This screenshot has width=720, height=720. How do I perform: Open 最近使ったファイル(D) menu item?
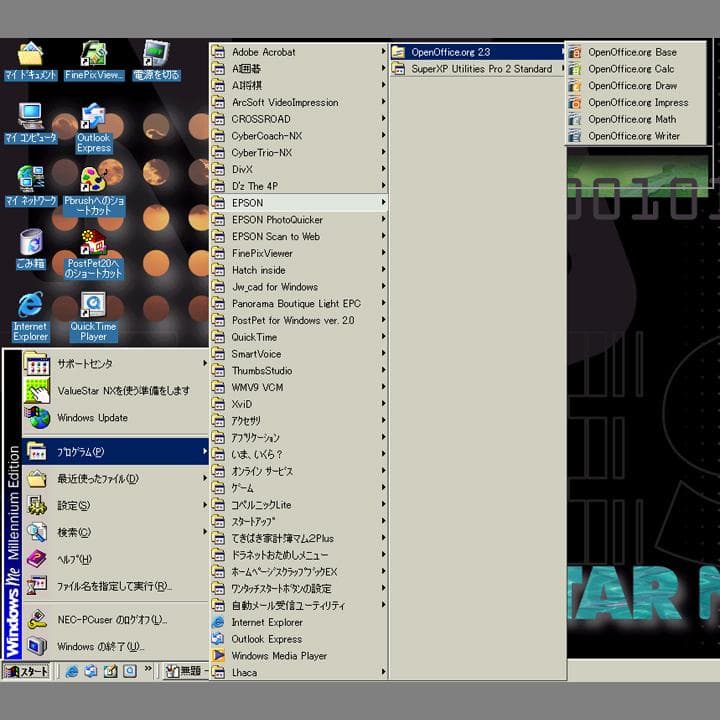(115, 479)
